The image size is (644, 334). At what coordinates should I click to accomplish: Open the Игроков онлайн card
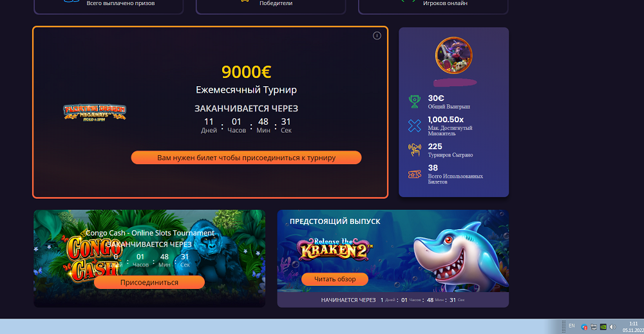[433, 6]
